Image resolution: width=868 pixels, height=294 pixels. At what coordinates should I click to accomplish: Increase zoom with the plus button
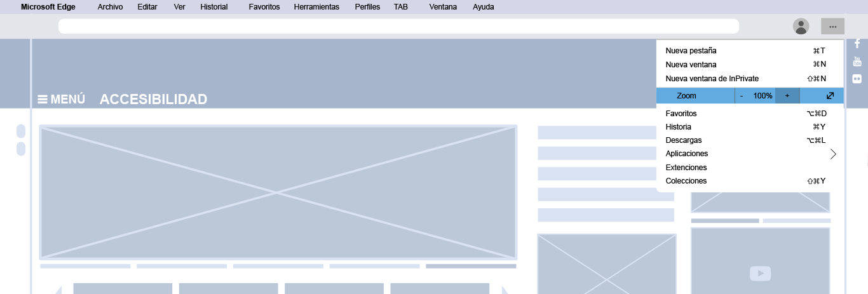787,96
